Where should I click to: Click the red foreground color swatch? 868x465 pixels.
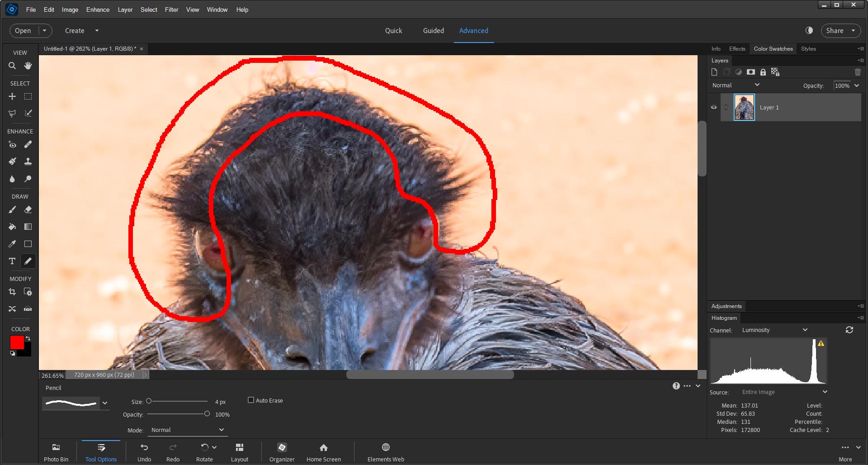click(x=17, y=342)
